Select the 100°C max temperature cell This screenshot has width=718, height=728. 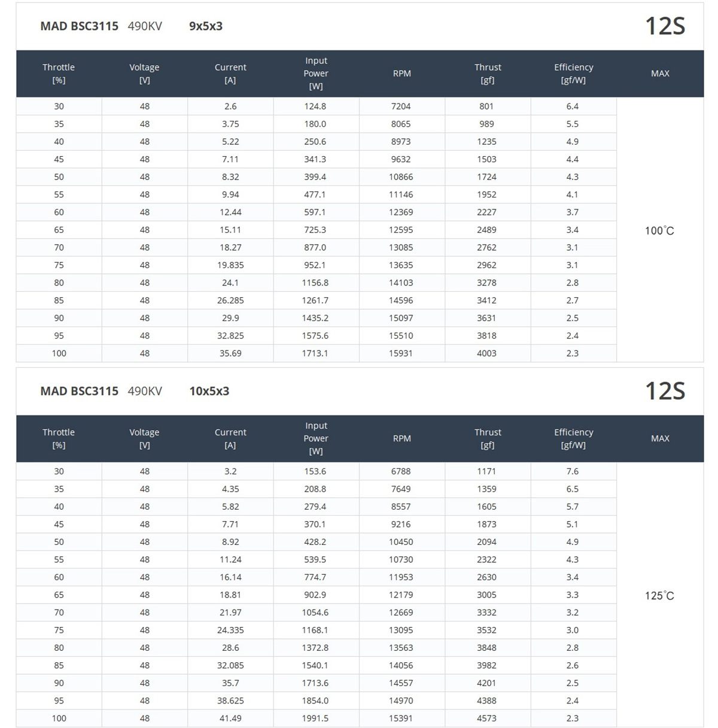pos(659,230)
